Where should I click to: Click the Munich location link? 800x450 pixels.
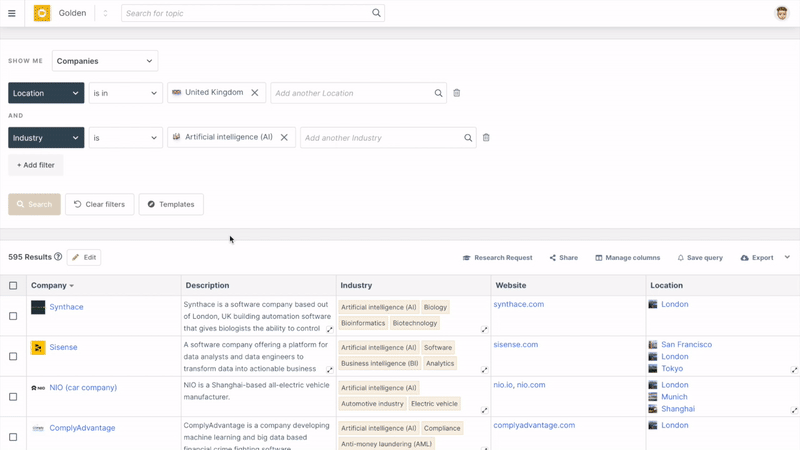click(x=674, y=396)
